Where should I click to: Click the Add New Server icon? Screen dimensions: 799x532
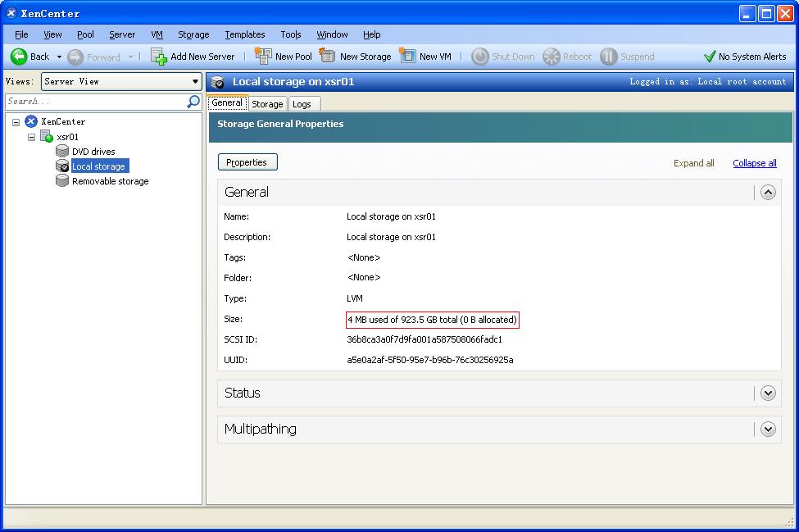[x=158, y=56]
